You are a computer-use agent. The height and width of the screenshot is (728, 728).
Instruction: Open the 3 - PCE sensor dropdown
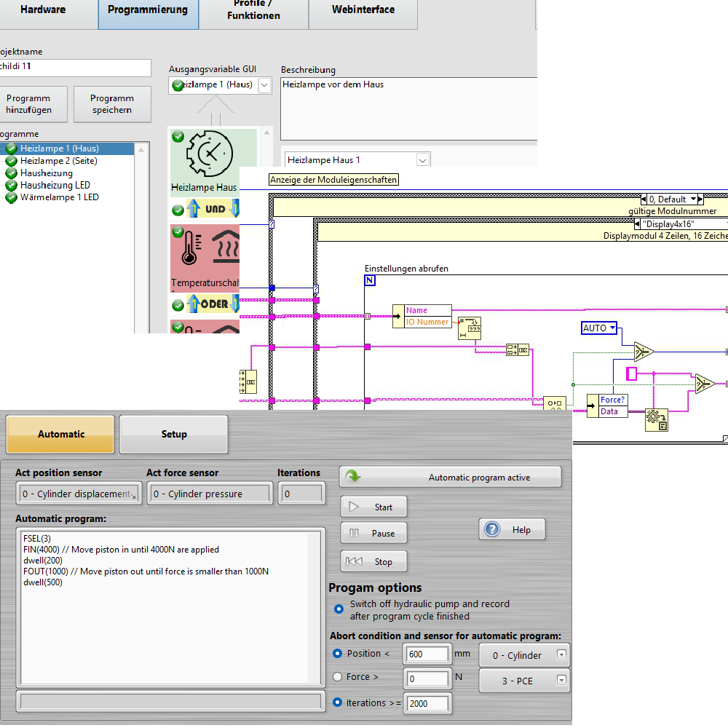pos(561,681)
